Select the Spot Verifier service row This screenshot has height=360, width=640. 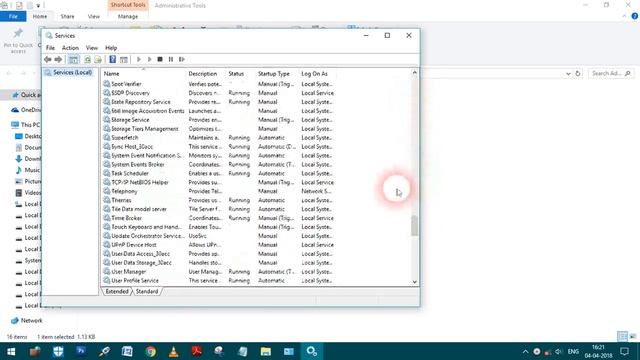coord(218,84)
